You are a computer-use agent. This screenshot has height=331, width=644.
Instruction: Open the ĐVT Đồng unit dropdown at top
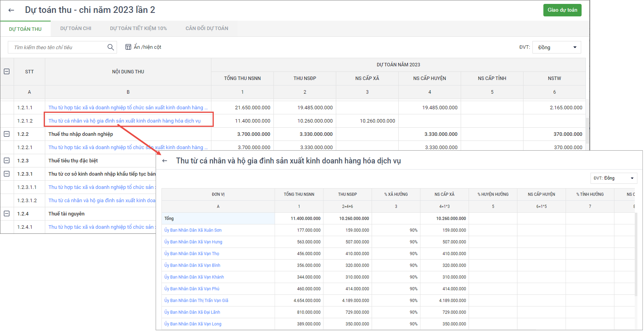[x=557, y=47]
